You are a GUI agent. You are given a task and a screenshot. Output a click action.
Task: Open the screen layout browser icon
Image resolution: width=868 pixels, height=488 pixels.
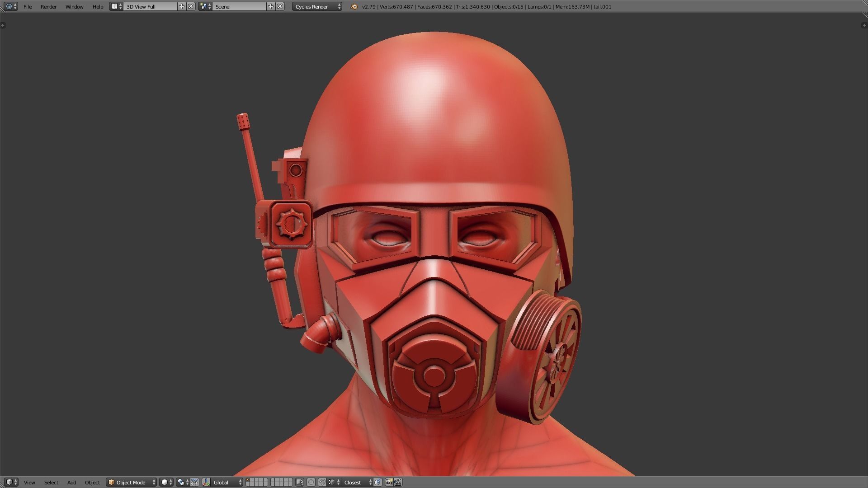pyautogui.click(x=116, y=6)
